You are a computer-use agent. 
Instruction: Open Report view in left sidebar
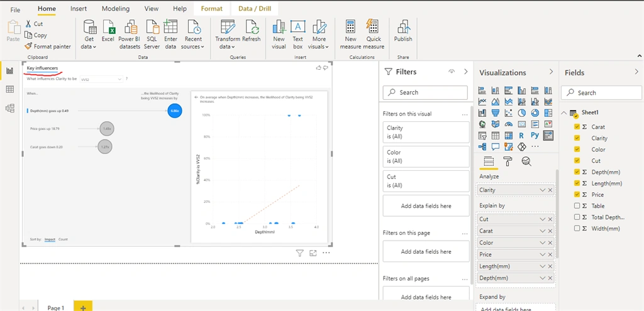tap(10, 71)
